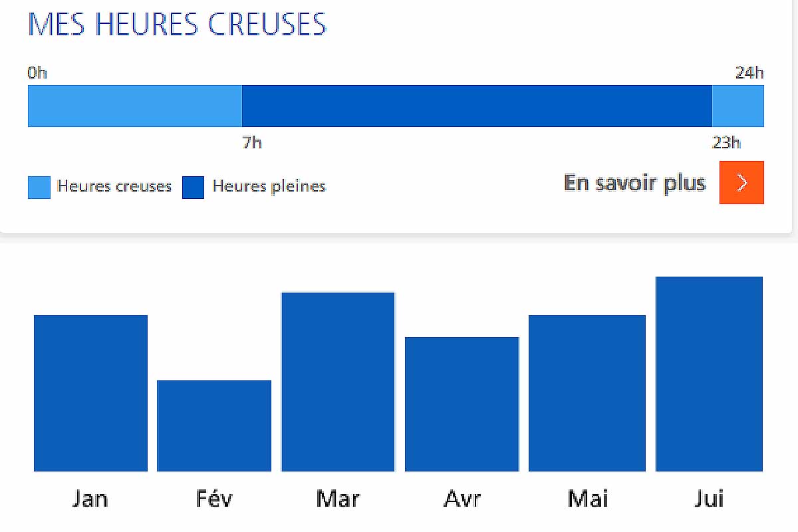Viewport: 798px width, 532px height.
Task: Click the orange arrow chevron button
Action: pos(741,182)
